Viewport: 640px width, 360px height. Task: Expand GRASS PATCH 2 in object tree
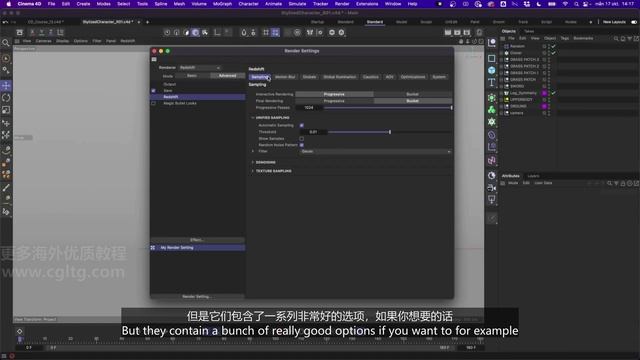point(502,66)
